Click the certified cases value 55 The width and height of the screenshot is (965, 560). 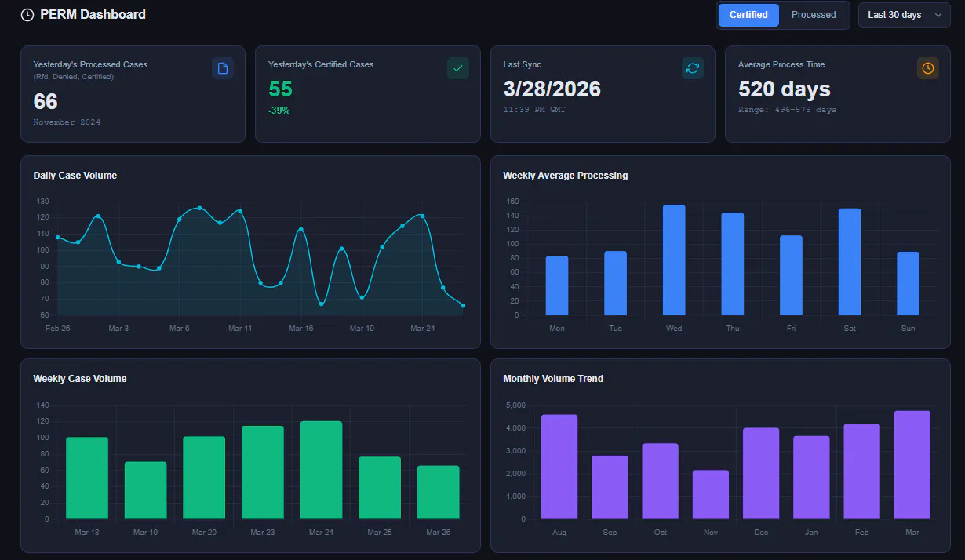[280, 89]
